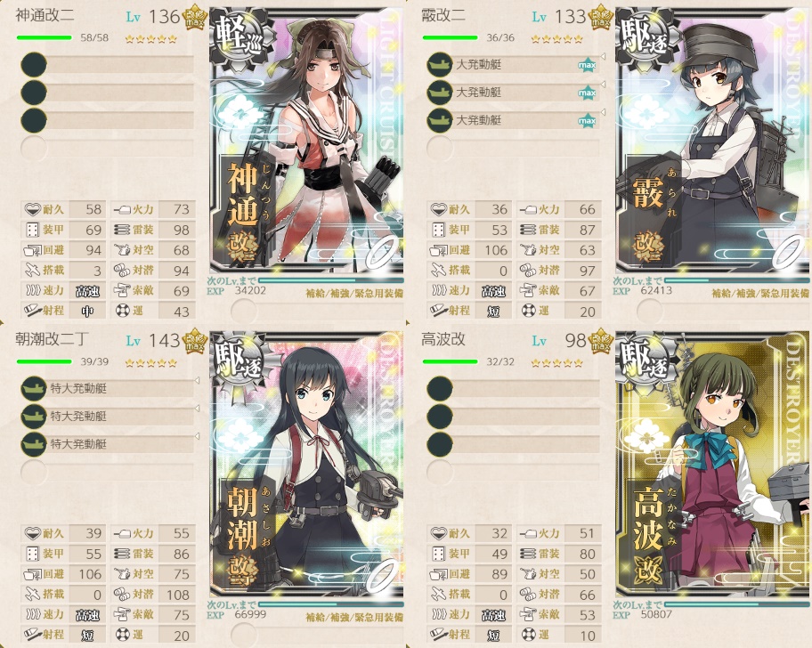Click Jintsu's first empty equipment slot icon
The width and height of the screenshot is (812, 648).
click(34, 65)
